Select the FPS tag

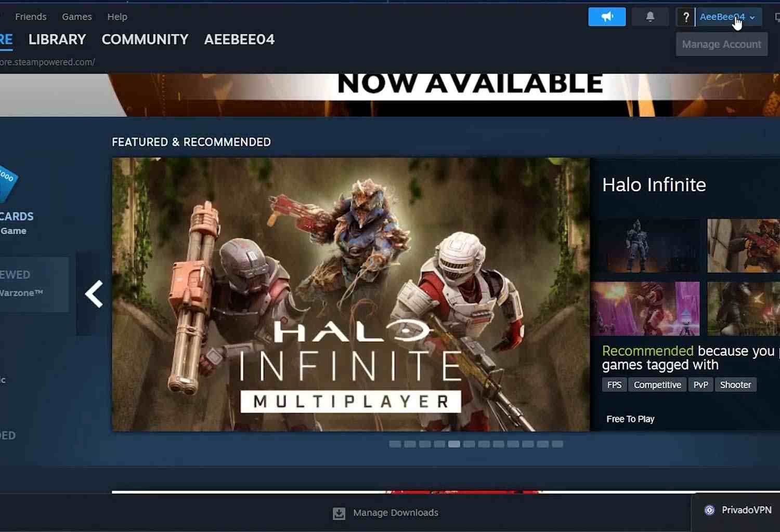pyautogui.click(x=614, y=385)
